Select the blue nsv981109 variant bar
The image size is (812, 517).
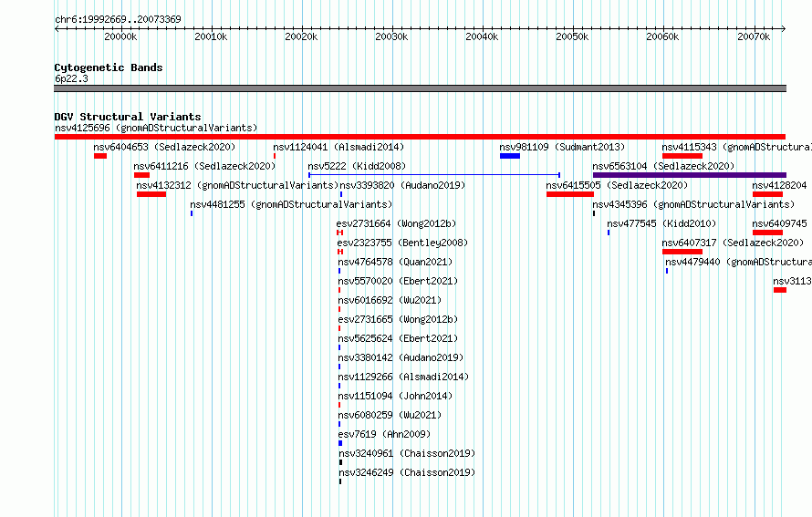coord(510,156)
